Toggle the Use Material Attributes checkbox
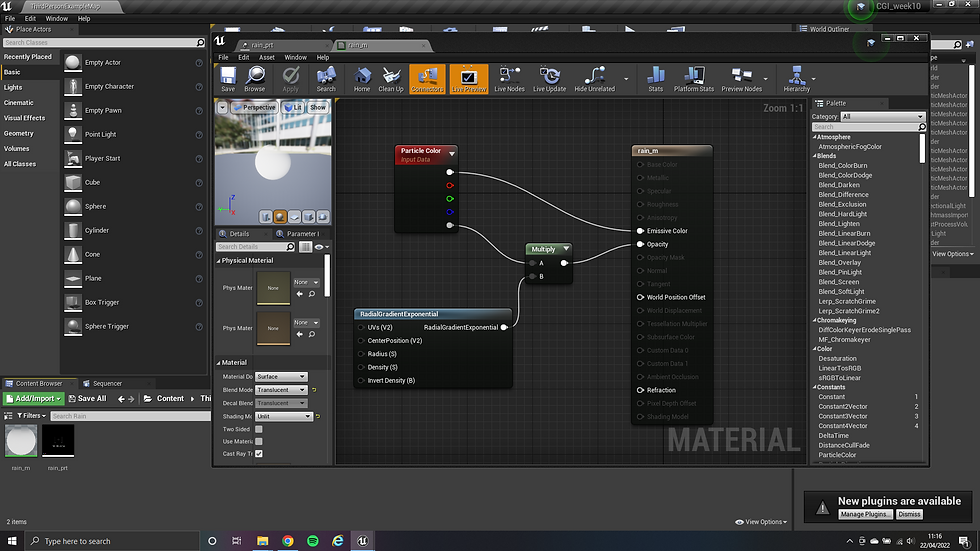The image size is (980, 551). (259, 441)
